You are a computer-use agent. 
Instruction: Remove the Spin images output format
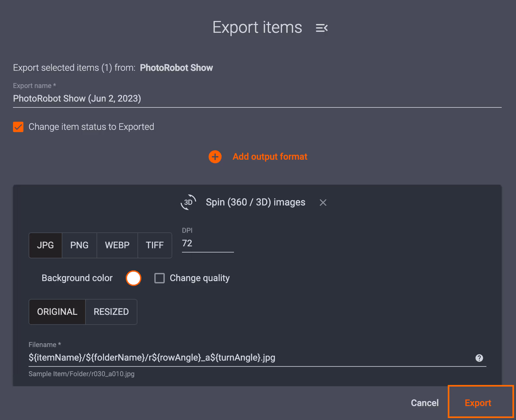pyautogui.click(x=323, y=203)
